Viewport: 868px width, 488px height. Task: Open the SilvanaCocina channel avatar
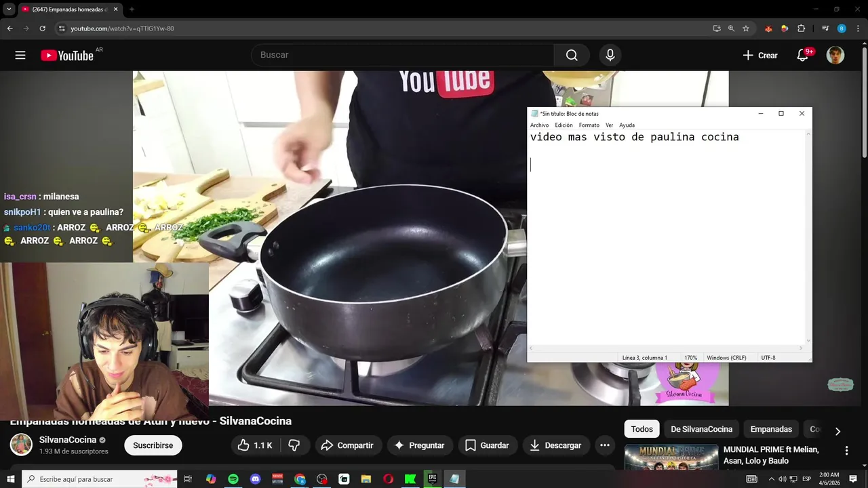click(x=21, y=445)
